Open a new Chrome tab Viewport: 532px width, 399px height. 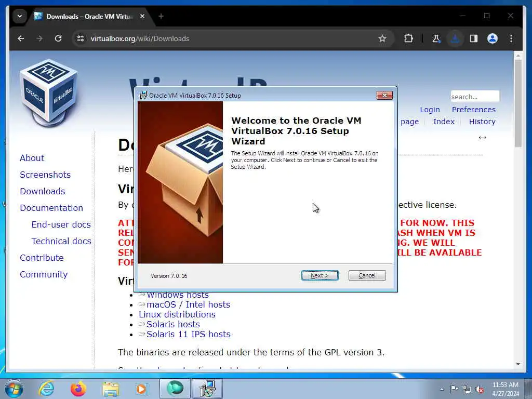coord(161,16)
